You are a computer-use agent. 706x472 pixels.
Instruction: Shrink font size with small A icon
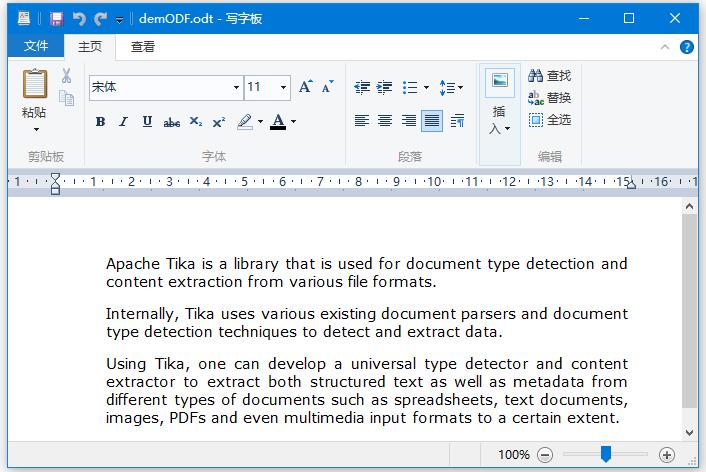[328, 86]
